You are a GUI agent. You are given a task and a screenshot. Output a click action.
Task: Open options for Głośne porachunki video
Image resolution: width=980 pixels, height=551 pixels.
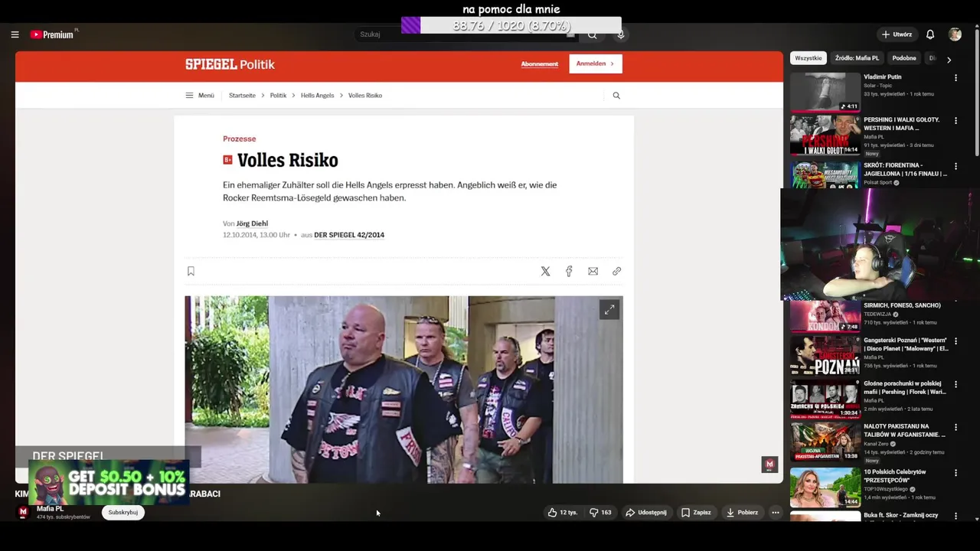tap(955, 385)
